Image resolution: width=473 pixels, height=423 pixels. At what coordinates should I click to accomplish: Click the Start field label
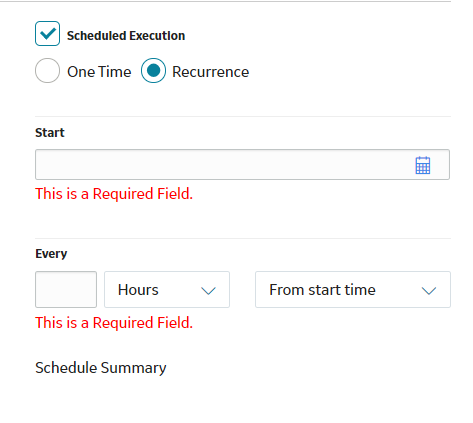tap(50, 133)
